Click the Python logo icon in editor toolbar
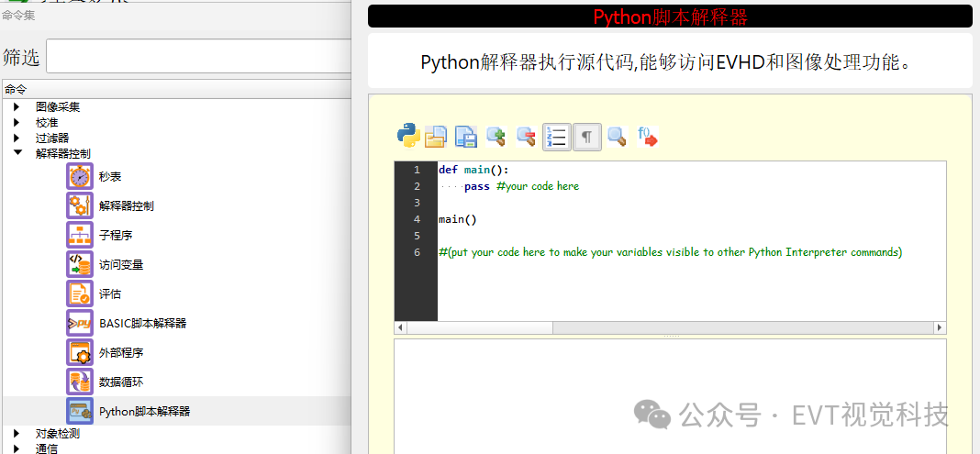Screen dimensions: 980x454 click(x=408, y=135)
